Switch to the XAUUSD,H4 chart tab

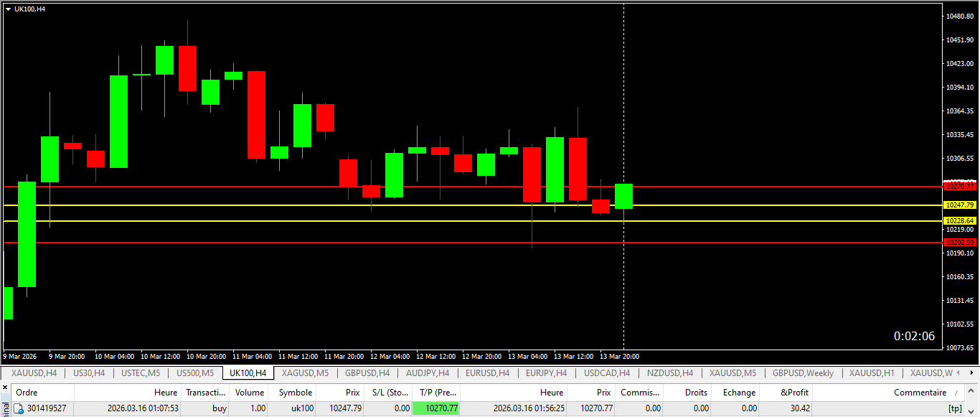pyautogui.click(x=34, y=373)
